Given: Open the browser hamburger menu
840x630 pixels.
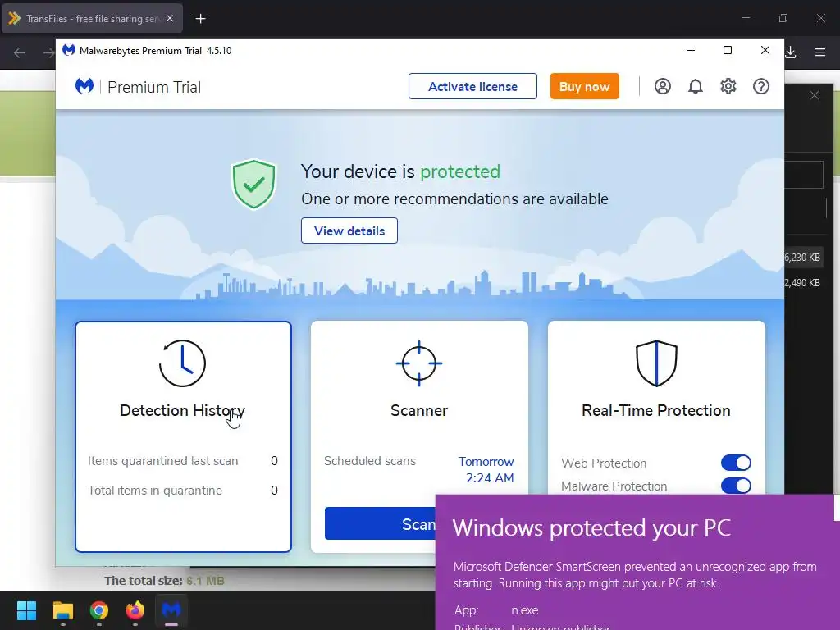Looking at the screenshot, I should point(820,52).
